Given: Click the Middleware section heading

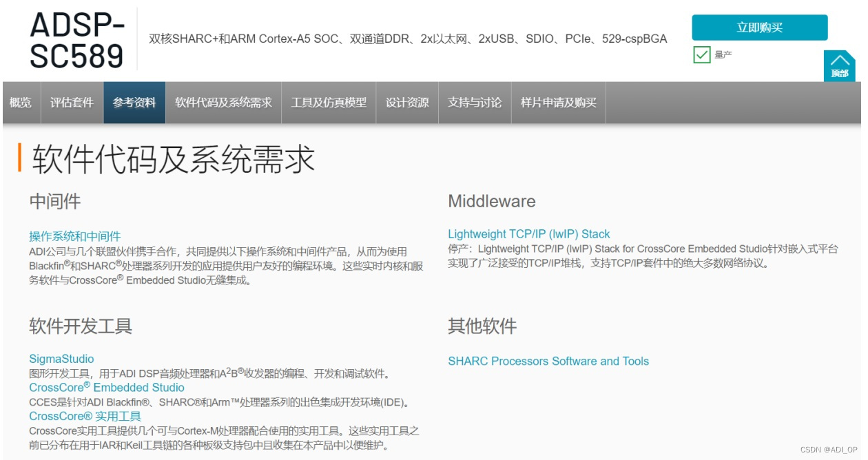Looking at the screenshot, I should tap(492, 201).
